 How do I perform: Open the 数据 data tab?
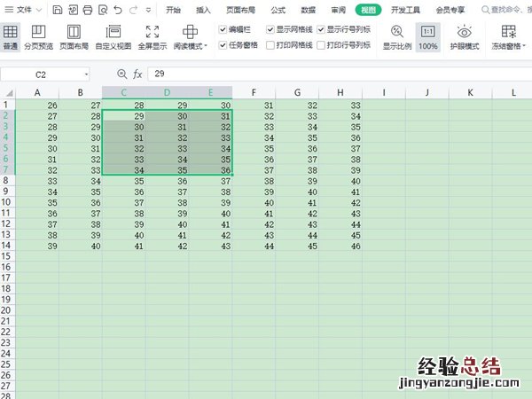[x=308, y=11]
